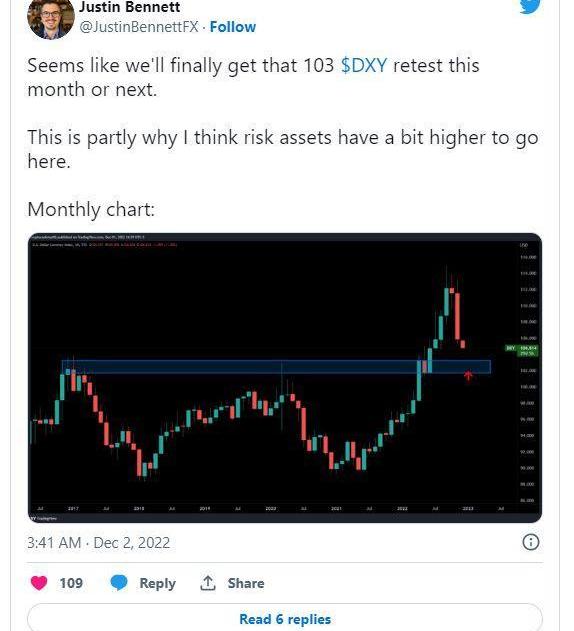Image resolution: width=574 pixels, height=631 pixels.
Task: Click Justin Bennett's profile avatar
Action: pyautogui.click(x=51, y=18)
